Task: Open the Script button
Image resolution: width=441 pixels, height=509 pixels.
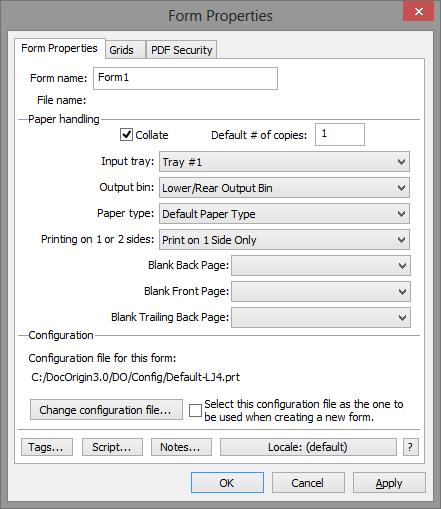Action: (x=112, y=447)
